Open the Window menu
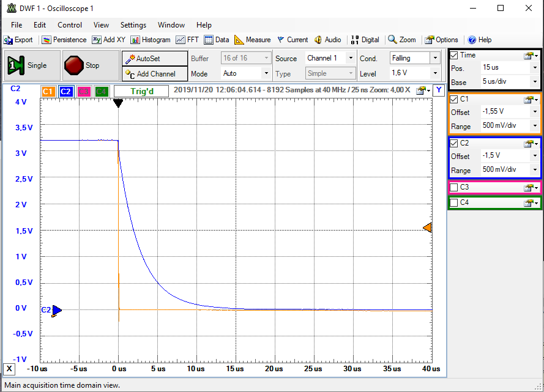Image resolution: width=544 pixels, height=392 pixels. 171,25
